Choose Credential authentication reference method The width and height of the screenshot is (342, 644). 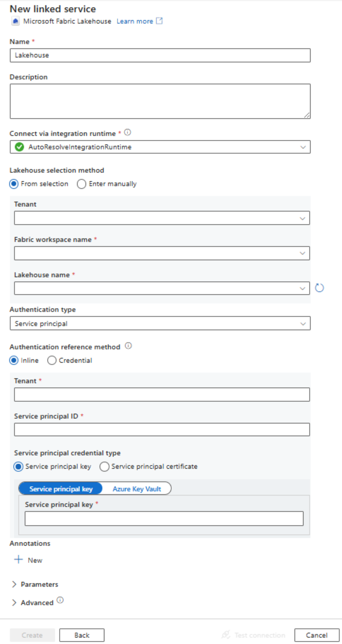coord(52,360)
